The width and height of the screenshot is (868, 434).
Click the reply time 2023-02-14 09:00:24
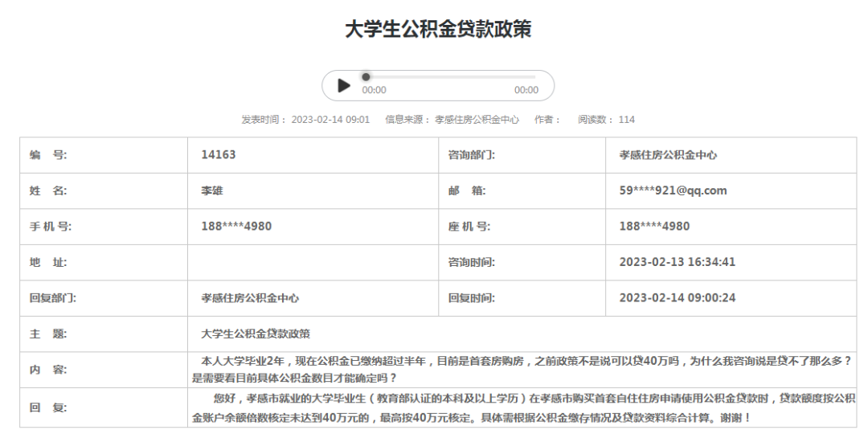[677, 298]
